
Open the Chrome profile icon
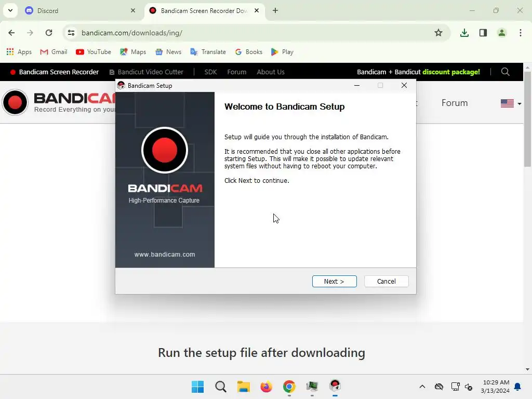pyautogui.click(x=502, y=33)
